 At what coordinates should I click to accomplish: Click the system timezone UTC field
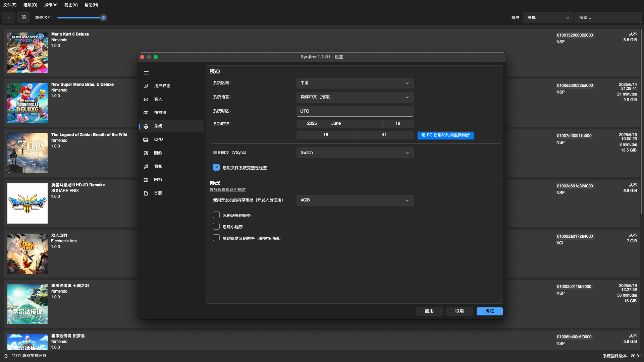point(355,111)
